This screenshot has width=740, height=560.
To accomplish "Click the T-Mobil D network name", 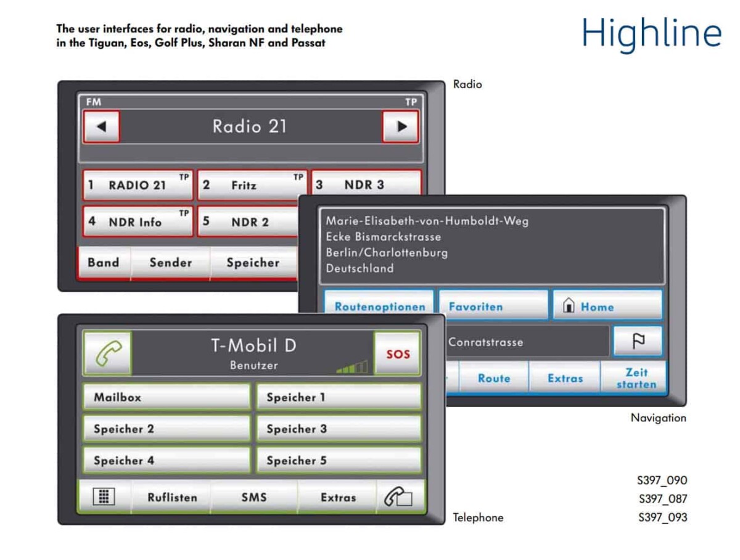I will (x=253, y=346).
